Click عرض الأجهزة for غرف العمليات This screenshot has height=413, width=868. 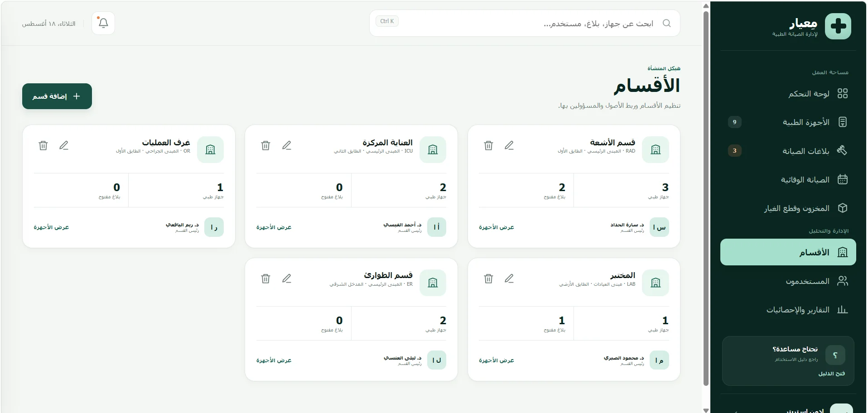point(51,227)
